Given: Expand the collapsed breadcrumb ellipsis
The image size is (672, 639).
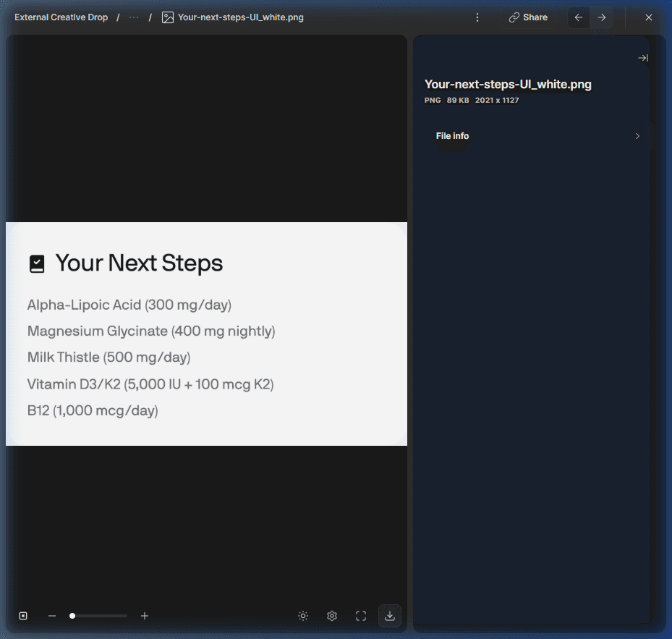Looking at the screenshot, I should pyautogui.click(x=134, y=17).
